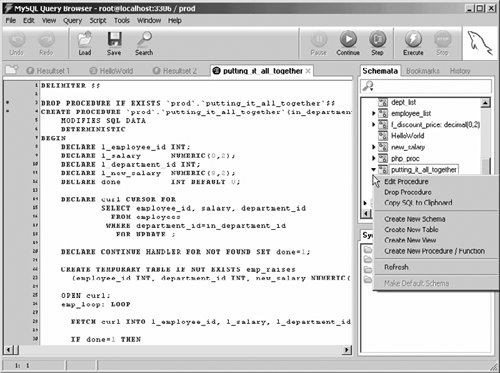Switch to the Schemata tab
Screen dimensions: 500x373
pyautogui.click(x=380, y=71)
